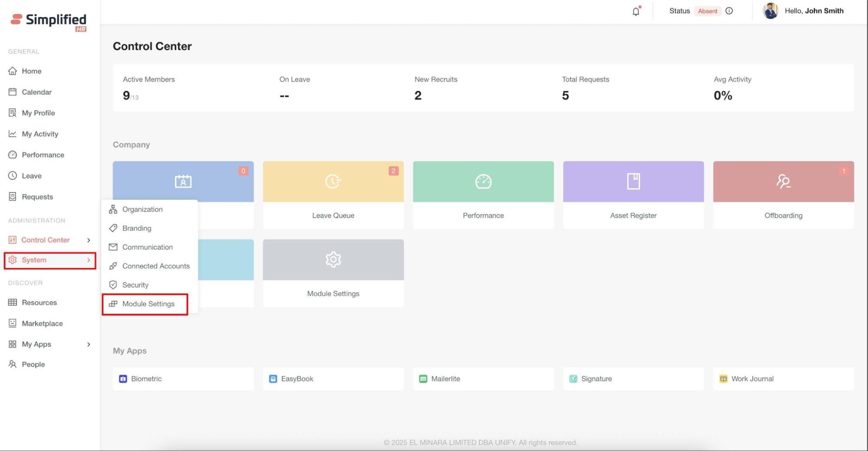Viewport: 868px width, 451px height.
Task: Expand the Control Center submenu chevron
Action: tap(89, 240)
